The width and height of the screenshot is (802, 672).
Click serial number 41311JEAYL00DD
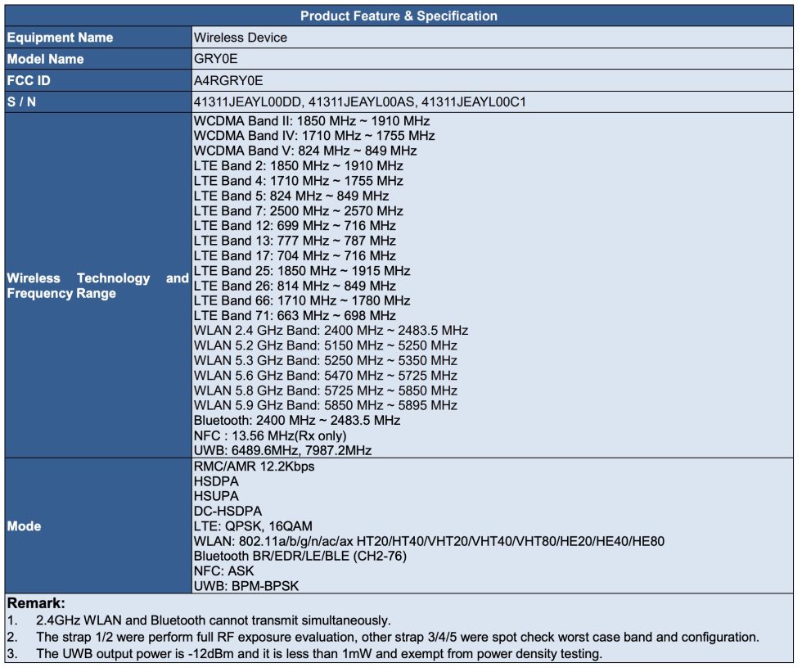(247, 101)
